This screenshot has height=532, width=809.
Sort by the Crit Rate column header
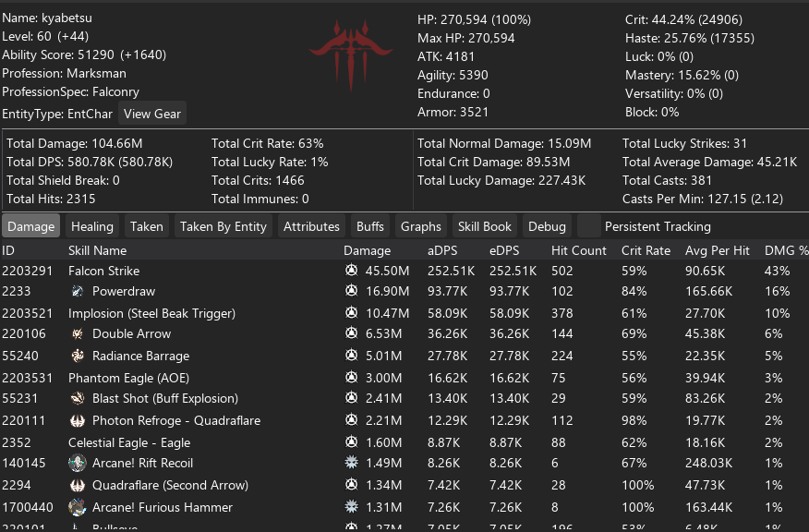point(646,250)
